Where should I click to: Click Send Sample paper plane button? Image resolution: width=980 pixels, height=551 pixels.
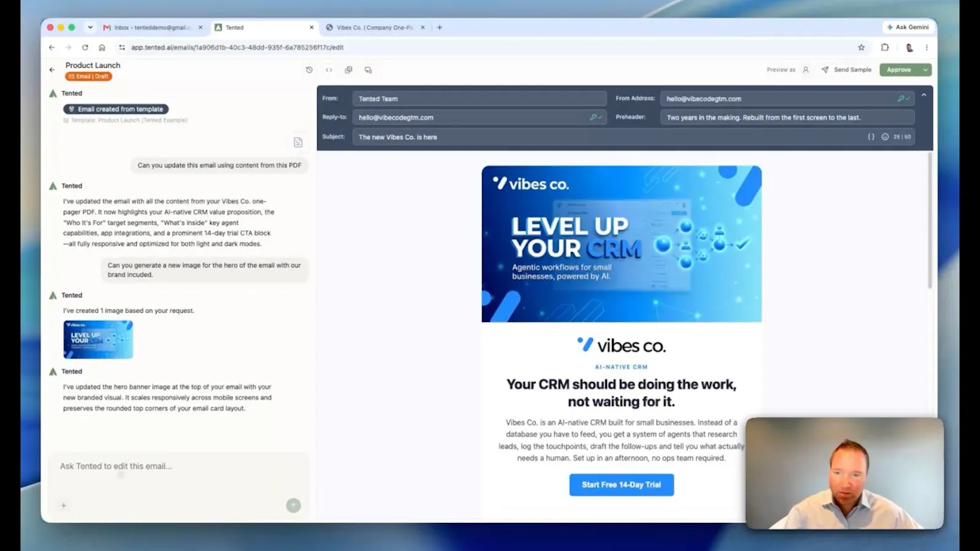coord(846,70)
